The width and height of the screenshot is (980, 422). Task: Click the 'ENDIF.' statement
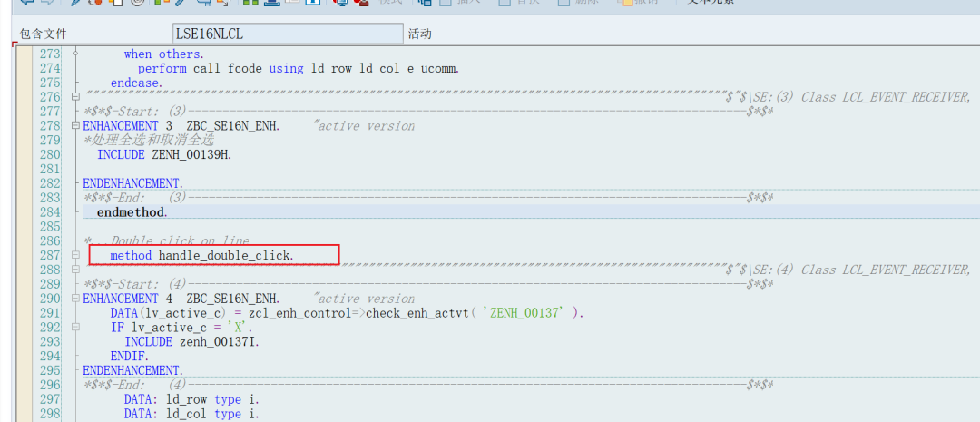coord(130,356)
